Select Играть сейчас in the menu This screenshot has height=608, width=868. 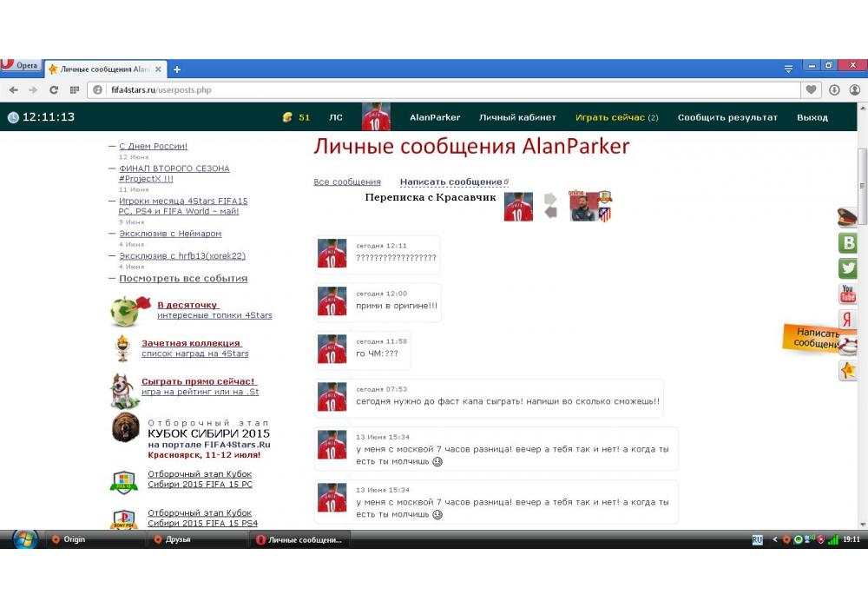616,117
